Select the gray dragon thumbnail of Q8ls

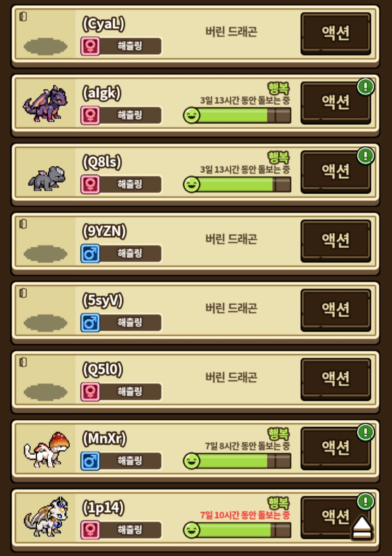[x=47, y=178]
